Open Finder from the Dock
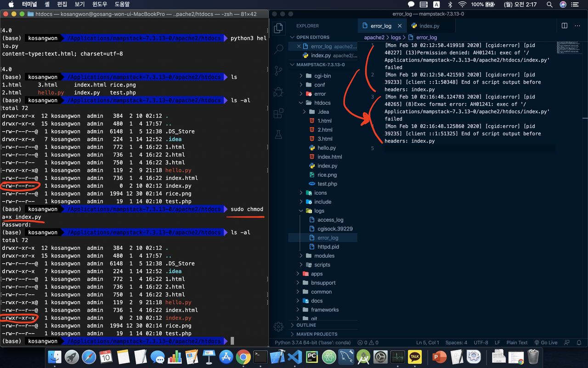Image resolution: width=588 pixels, height=368 pixels. tap(55, 357)
